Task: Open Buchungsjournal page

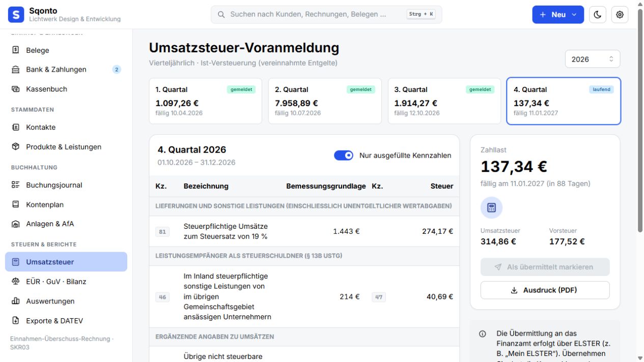Action: pos(66,185)
